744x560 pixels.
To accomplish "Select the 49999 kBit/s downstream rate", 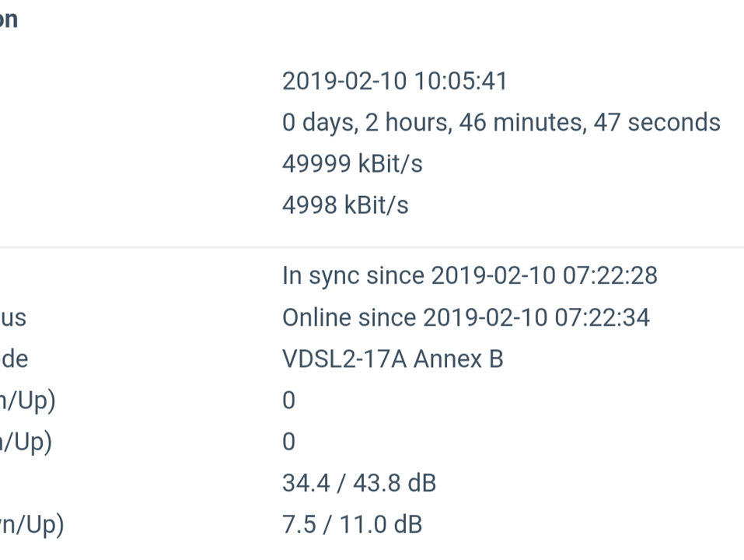I will (352, 164).
